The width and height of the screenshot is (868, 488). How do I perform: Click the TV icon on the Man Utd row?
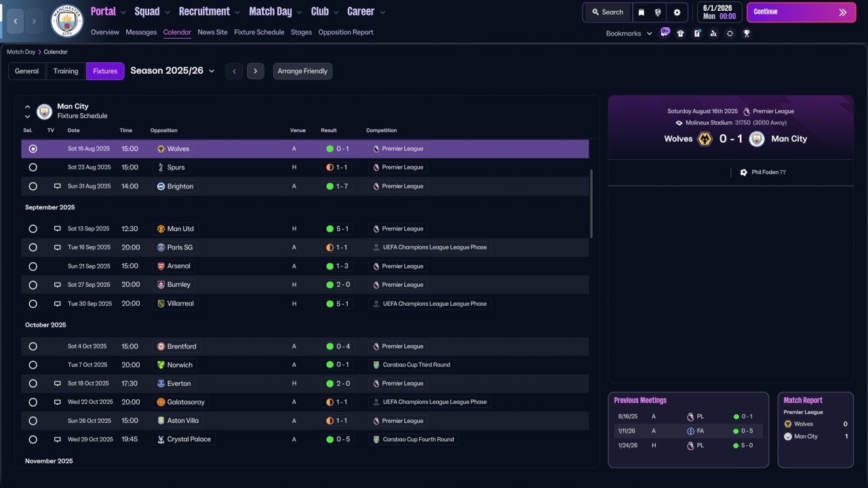coord(58,229)
